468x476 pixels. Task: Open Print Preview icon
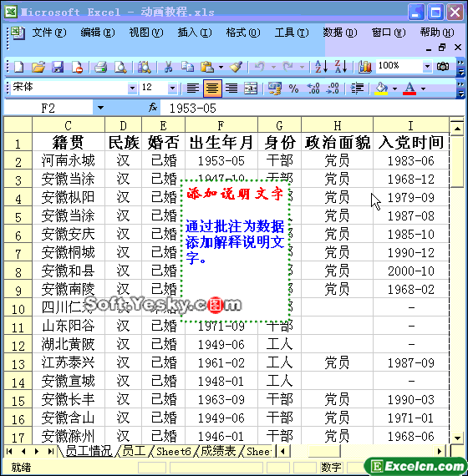120,67
